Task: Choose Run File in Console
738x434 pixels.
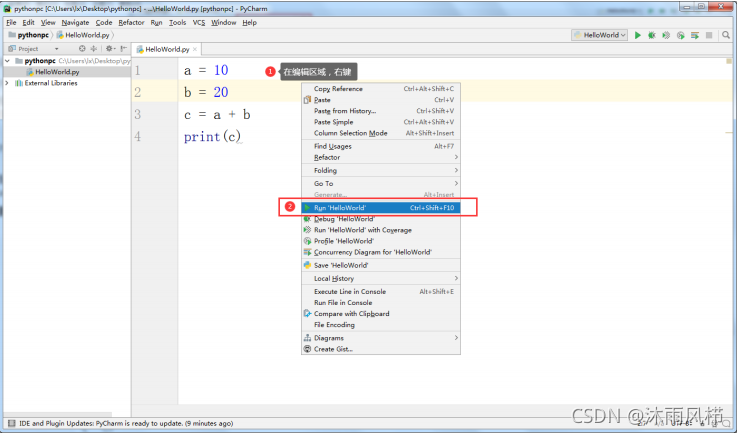Action: click(381, 303)
